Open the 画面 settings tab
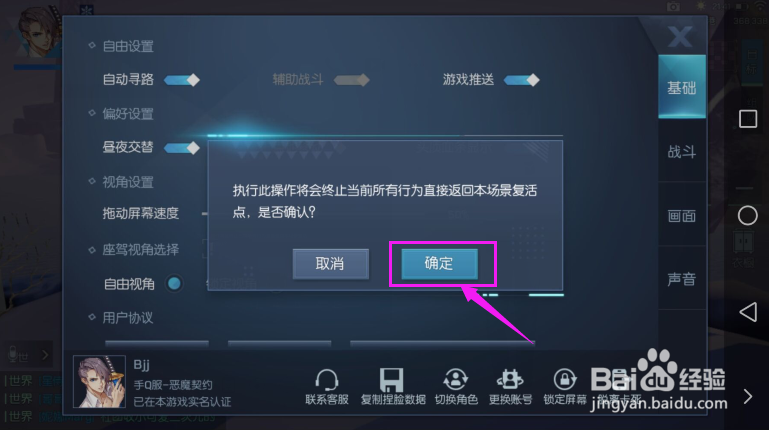Viewport: 769px width, 430px height. [682, 215]
